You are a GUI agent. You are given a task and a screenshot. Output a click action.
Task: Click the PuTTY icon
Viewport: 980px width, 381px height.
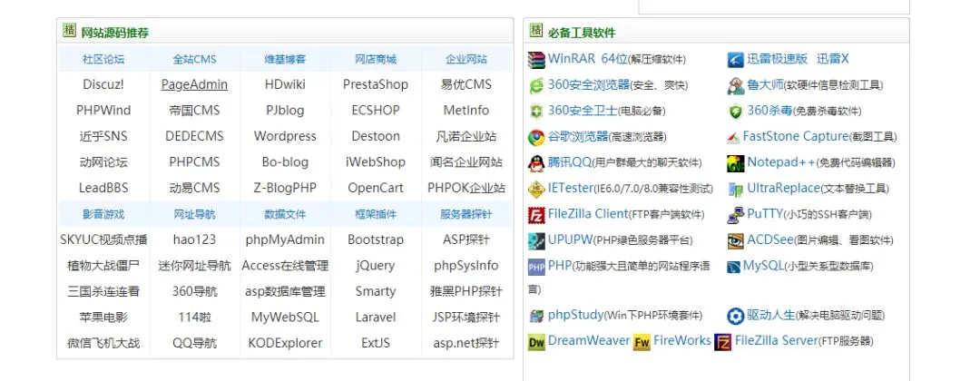point(736,215)
